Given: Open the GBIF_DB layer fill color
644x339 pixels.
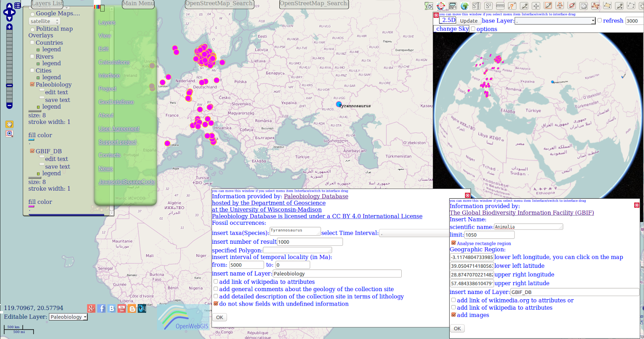Looking at the screenshot, I should (x=31, y=207).
